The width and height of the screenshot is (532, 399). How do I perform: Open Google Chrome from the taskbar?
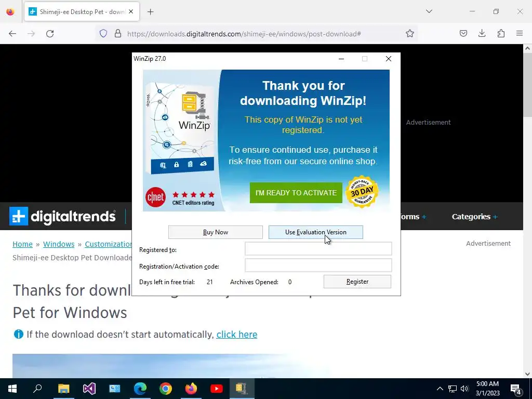coord(166,389)
